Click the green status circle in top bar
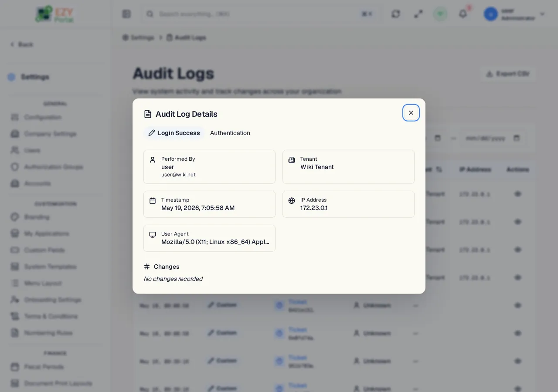This screenshot has width=558, height=392. point(440,14)
